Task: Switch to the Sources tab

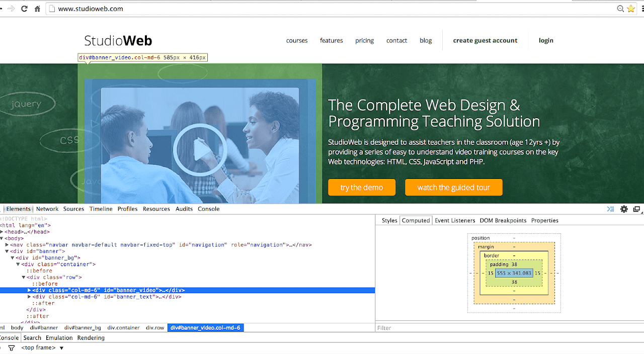Action: coord(74,209)
